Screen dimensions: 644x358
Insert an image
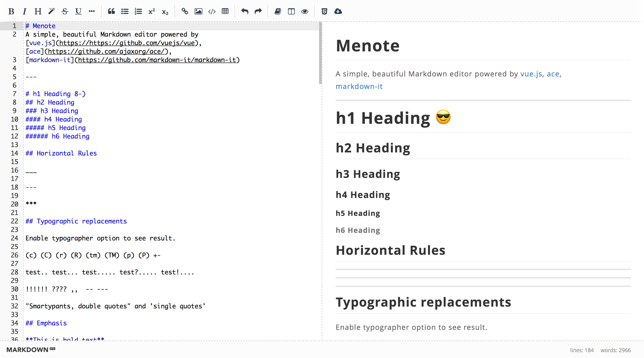click(198, 11)
